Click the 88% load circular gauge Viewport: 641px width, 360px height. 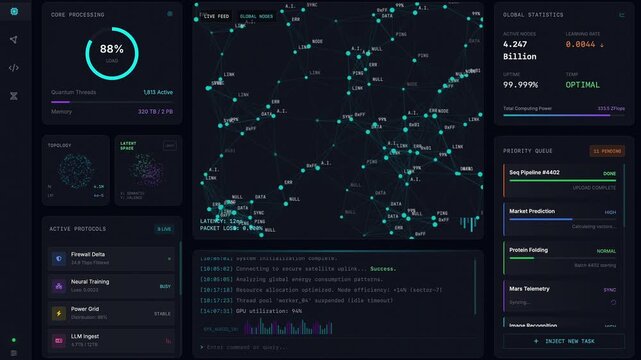click(x=112, y=54)
